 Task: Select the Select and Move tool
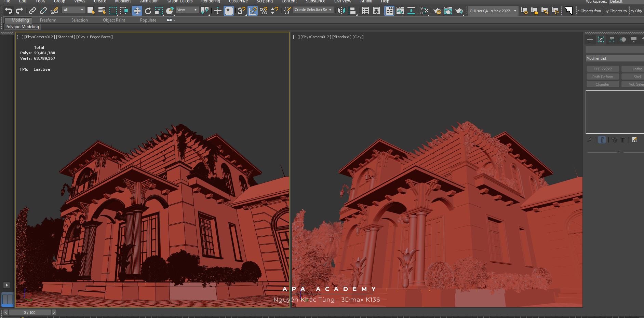click(x=137, y=11)
